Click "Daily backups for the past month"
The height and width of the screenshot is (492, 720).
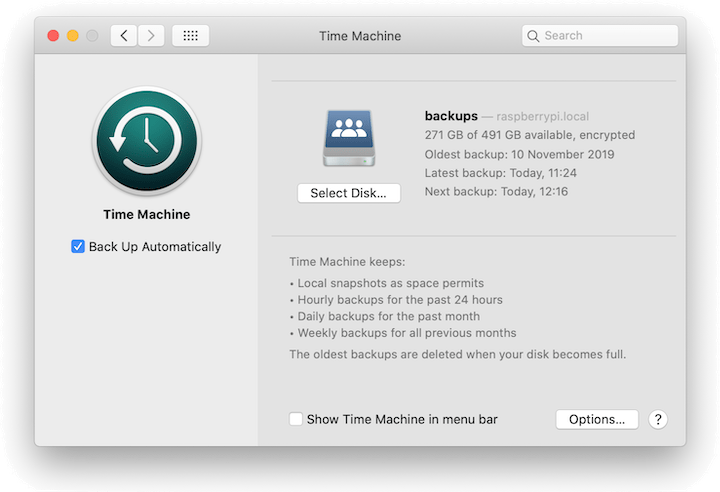click(x=388, y=317)
